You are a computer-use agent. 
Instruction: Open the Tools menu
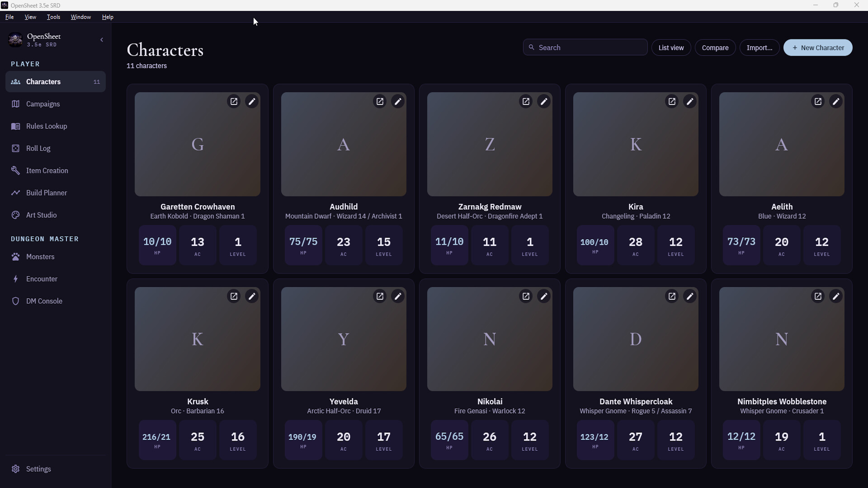(53, 17)
